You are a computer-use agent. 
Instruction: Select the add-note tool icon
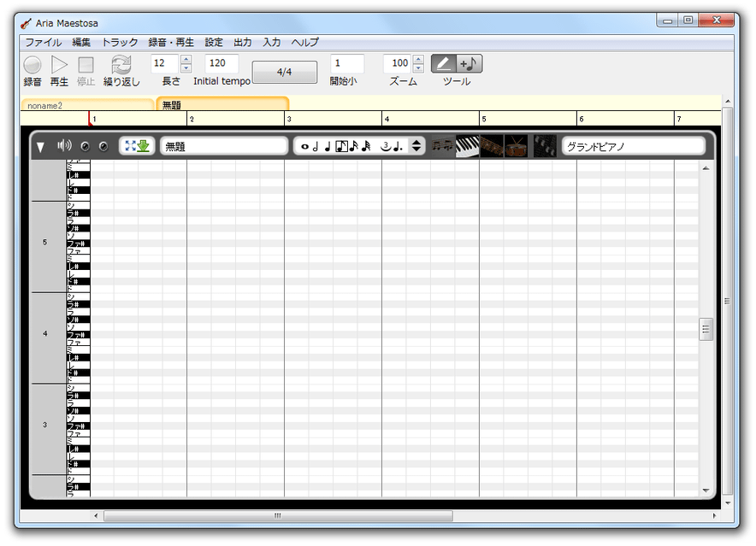tap(469, 63)
